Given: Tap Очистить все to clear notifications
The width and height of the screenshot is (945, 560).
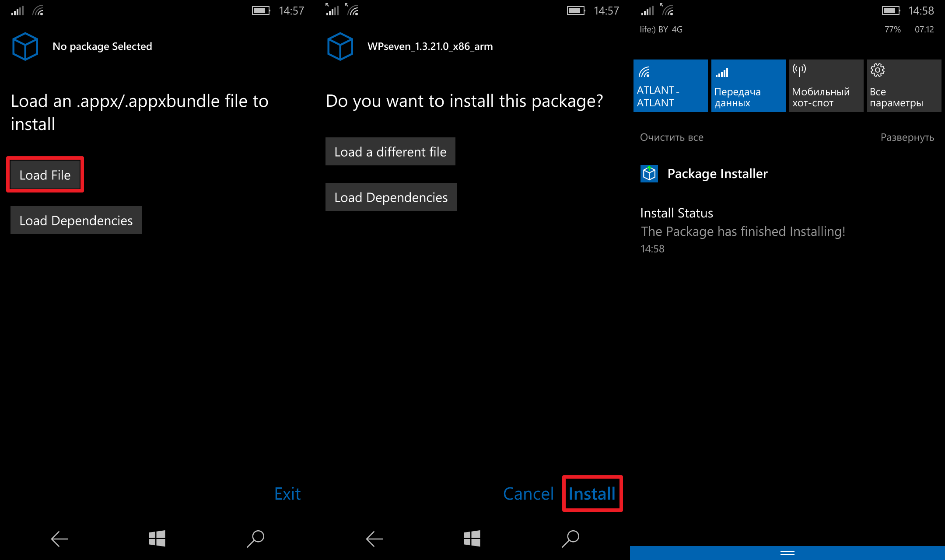Looking at the screenshot, I should [672, 137].
